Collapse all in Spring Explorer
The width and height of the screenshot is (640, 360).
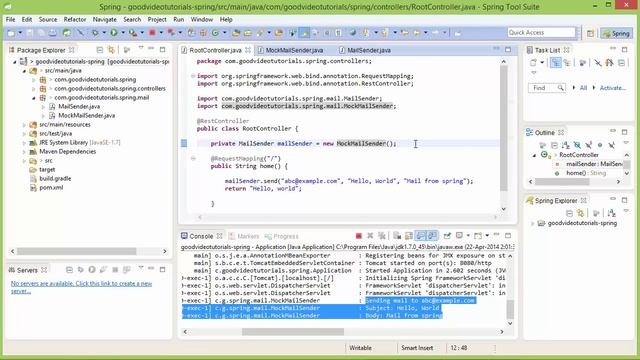click(x=569, y=213)
